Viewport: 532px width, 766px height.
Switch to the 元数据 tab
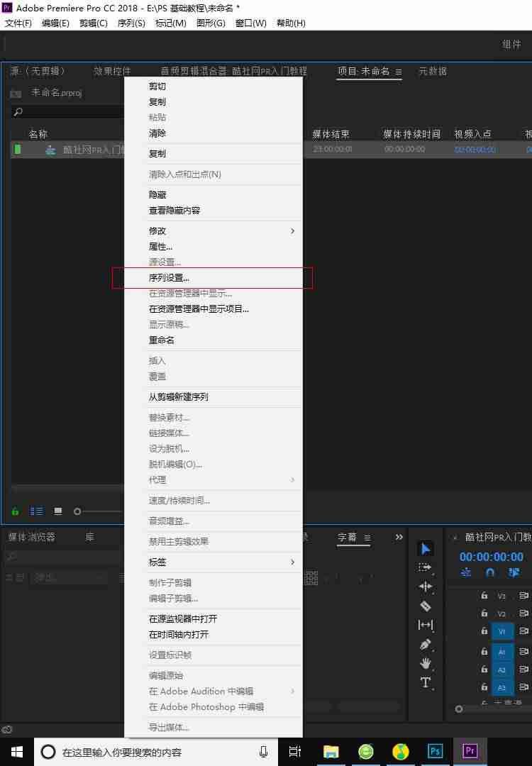click(x=433, y=72)
